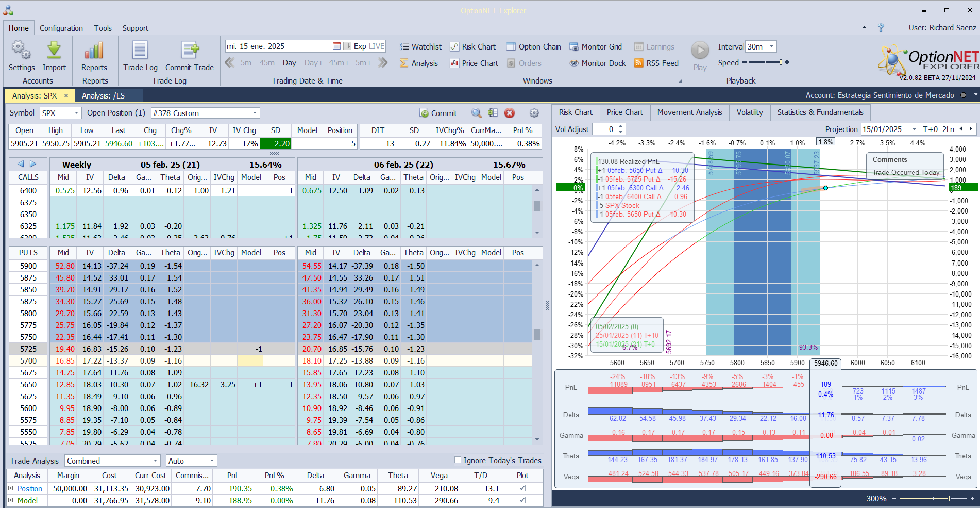980x508 pixels.
Task: Click the Commit button
Action: click(x=438, y=113)
